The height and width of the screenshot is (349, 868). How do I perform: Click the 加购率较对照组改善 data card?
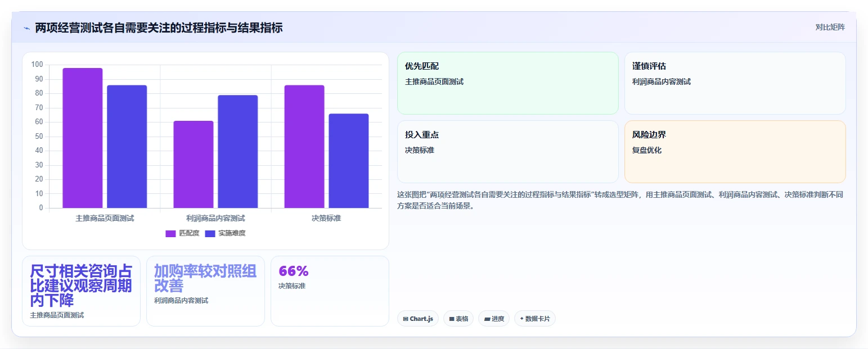click(x=205, y=291)
